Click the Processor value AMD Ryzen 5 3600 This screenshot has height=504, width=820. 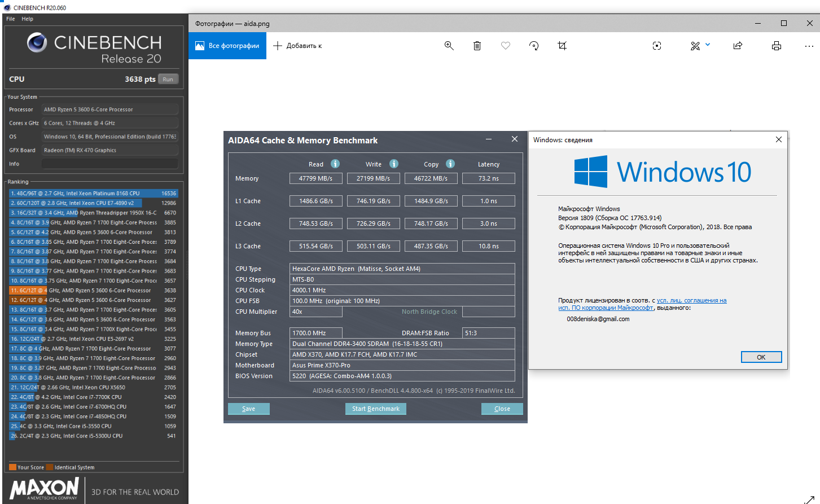click(x=110, y=109)
